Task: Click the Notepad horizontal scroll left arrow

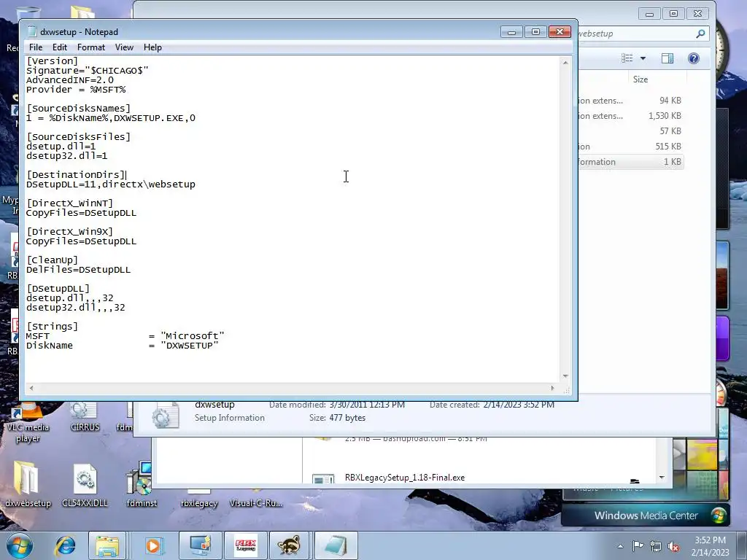Action: (31, 388)
